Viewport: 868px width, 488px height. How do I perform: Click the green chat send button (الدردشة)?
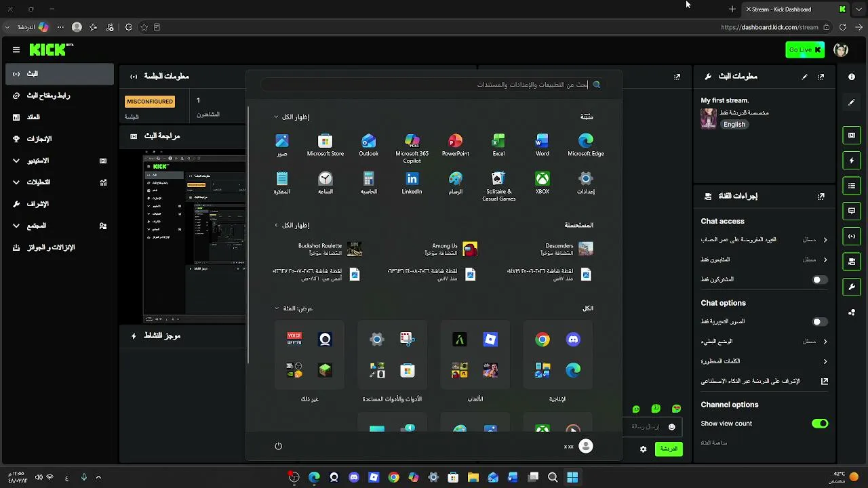point(669,449)
